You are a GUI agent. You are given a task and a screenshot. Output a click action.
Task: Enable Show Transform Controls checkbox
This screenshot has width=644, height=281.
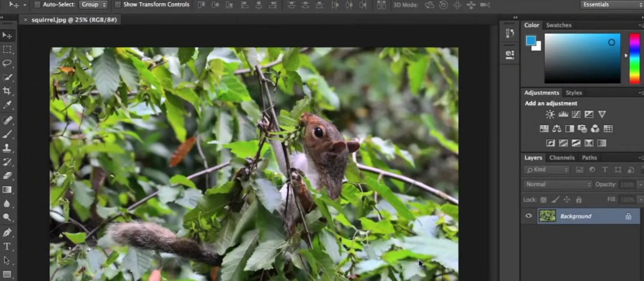coord(118,5)
